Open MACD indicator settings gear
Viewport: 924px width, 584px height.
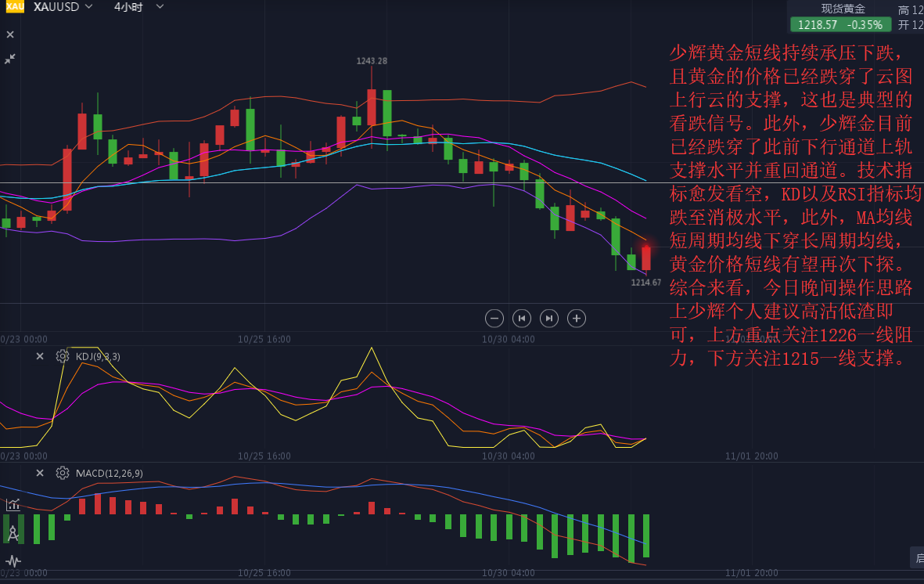tap(63, 473)
